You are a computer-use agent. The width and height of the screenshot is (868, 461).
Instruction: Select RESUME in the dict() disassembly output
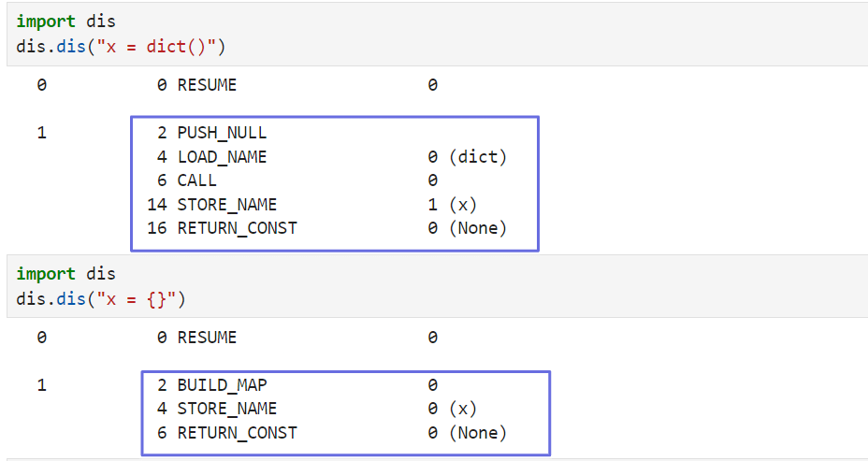click(x=207, y=85)
